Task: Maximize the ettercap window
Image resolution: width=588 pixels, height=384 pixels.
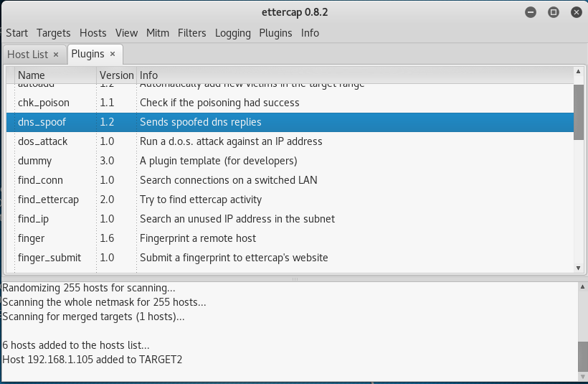Action: tap(553, 12)
